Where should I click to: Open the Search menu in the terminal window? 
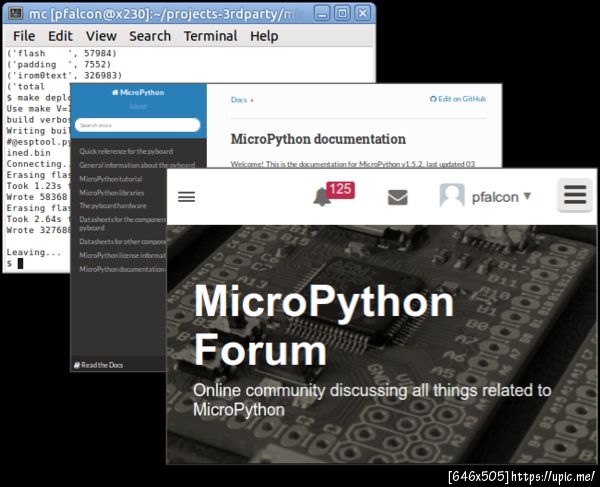pos(150,36)
